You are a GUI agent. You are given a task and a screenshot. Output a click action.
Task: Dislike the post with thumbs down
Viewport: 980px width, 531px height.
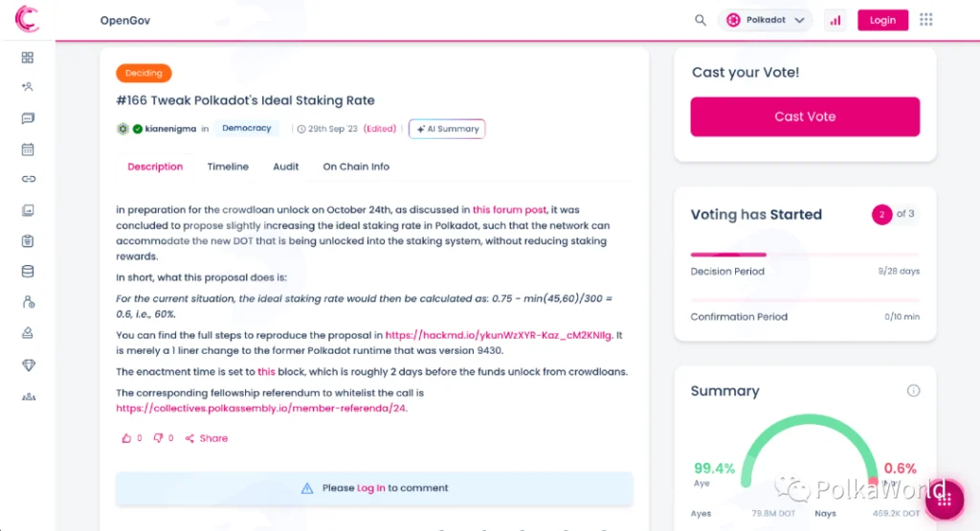point(158,438)
